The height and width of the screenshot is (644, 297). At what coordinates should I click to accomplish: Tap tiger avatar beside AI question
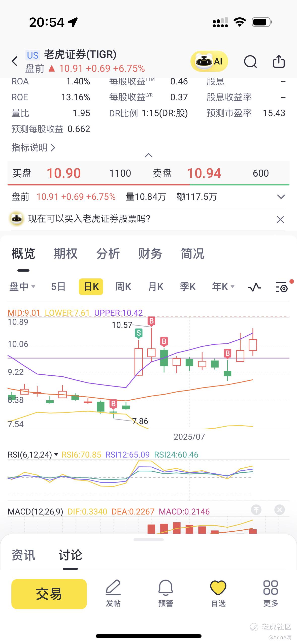click(x=17, y=218)
